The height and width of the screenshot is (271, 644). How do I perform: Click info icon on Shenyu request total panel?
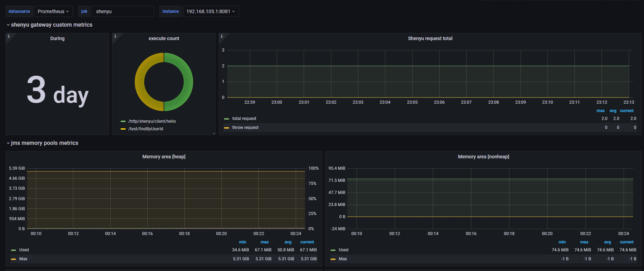coord(222,36)
